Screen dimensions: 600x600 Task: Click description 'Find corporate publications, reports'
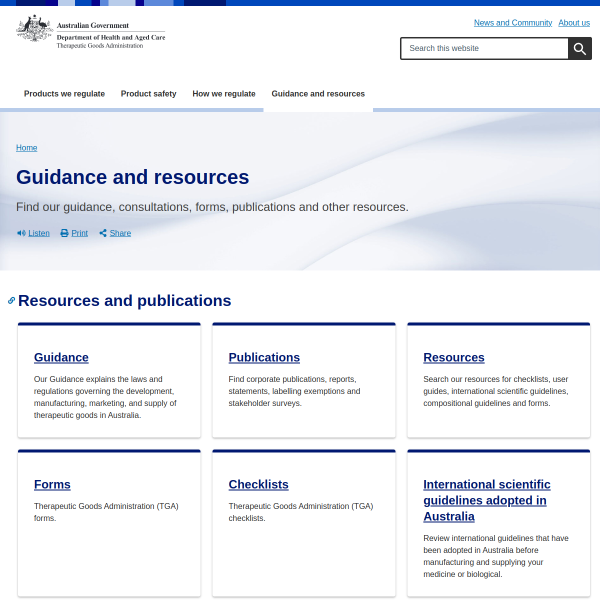[294, 391]
